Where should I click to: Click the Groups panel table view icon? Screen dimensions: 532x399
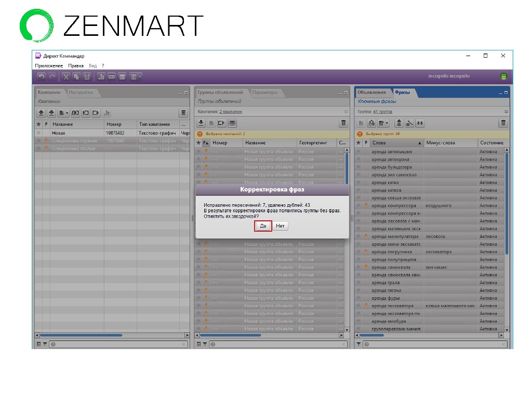[x=232, y=123]
